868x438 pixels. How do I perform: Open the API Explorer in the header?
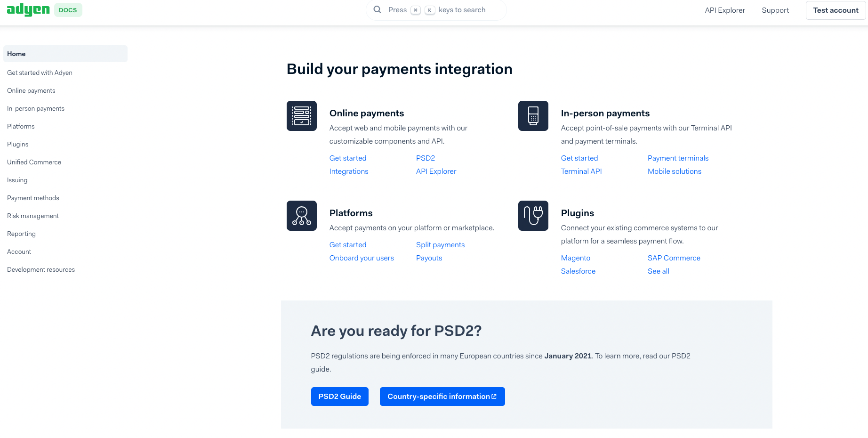pyautogui.click(x=724, y=10)
